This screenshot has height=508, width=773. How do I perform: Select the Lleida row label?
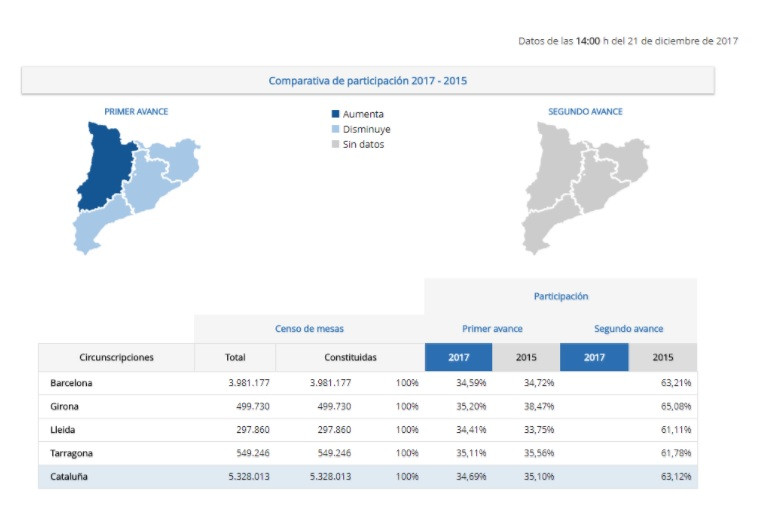[x=63, y=430]
